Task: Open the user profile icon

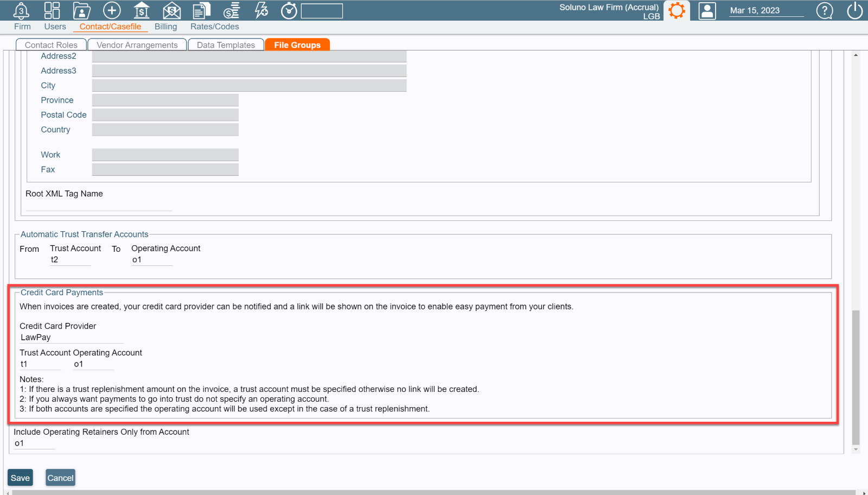Action: pyautogui.click(x=706, y=10)
